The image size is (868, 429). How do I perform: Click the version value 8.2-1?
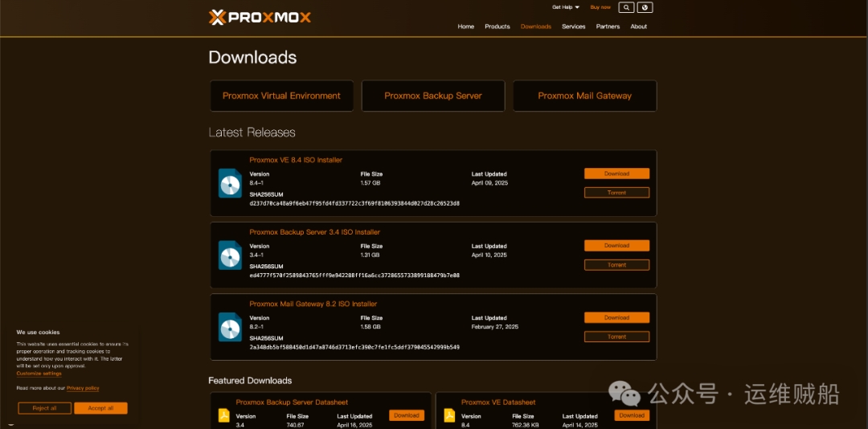(x=256, y=327)
